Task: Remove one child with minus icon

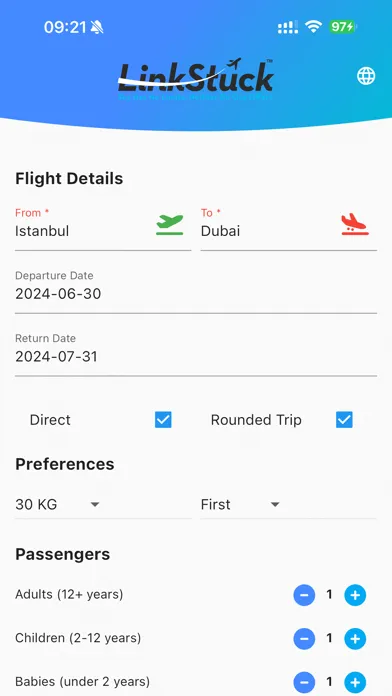Action: point(304,639)
